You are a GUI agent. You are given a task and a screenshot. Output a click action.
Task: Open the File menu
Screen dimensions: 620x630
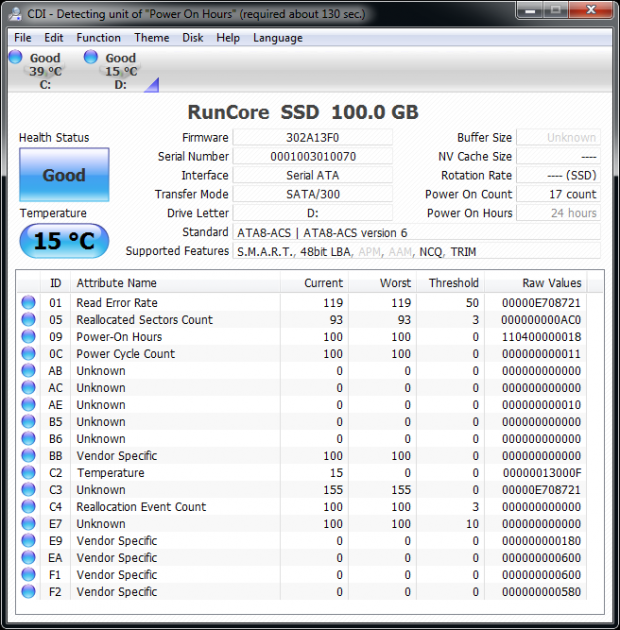[x=23, y=38]
